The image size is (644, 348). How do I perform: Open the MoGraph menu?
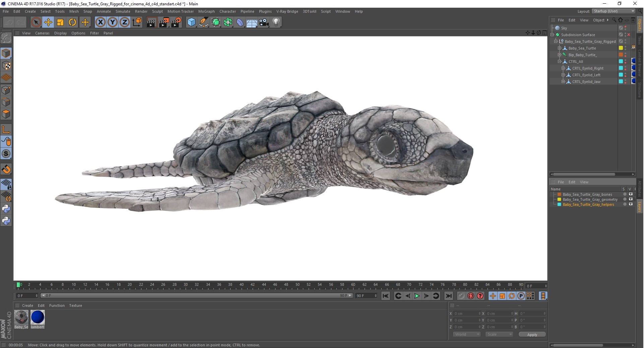point(206,11)
